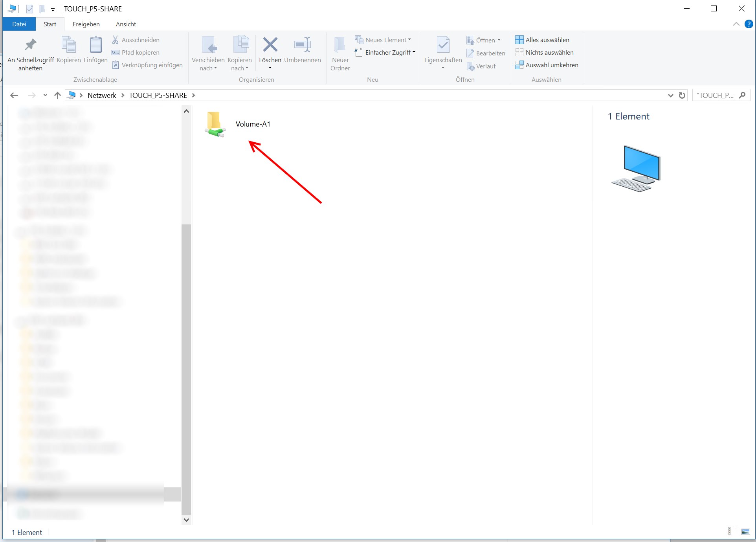
Task: Click Auswahl umkehren
Action: click(547, 65)
